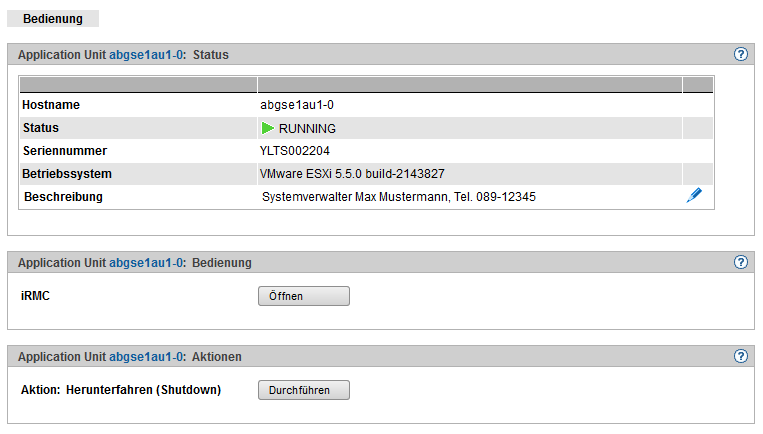Open abgse1au1-0 link in the Status header
Viewport: 763px width, 434px height.
tap(147, 55)
